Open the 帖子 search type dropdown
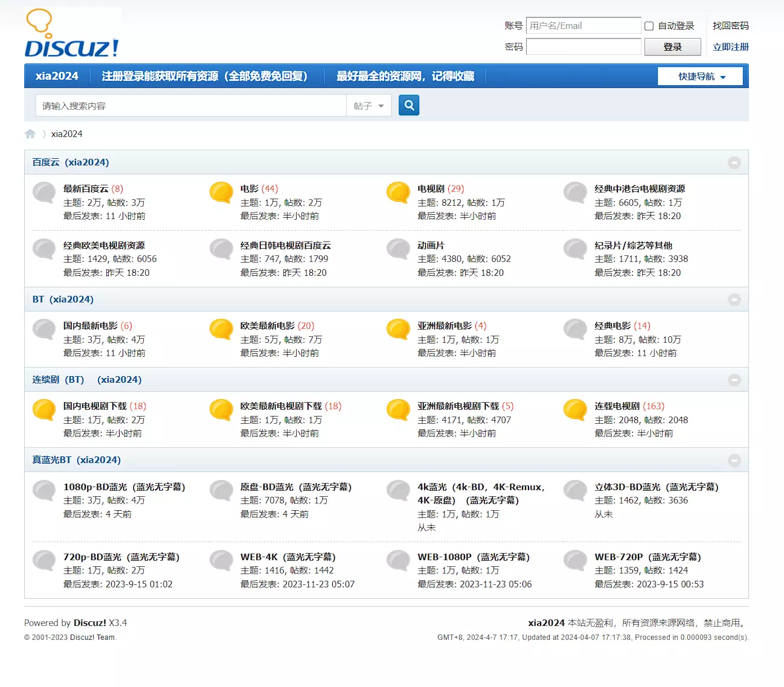Image resolution: width=784 pixels, height=687 pixels. click(369, 106)
